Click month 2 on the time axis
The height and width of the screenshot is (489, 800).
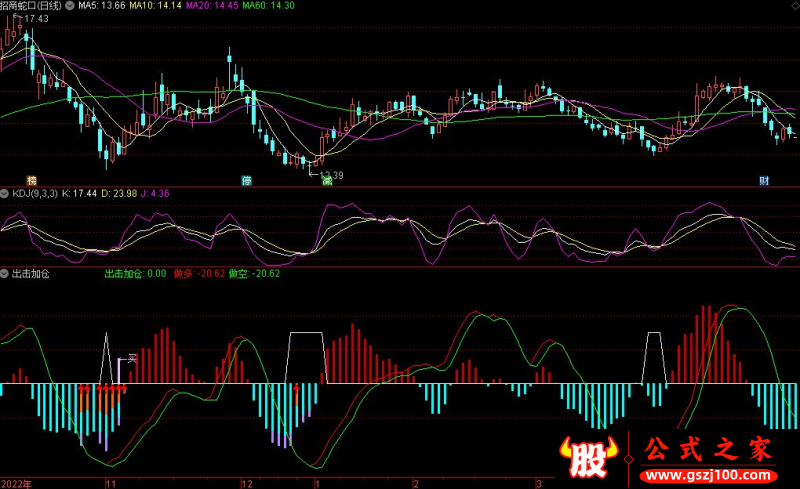416,484
